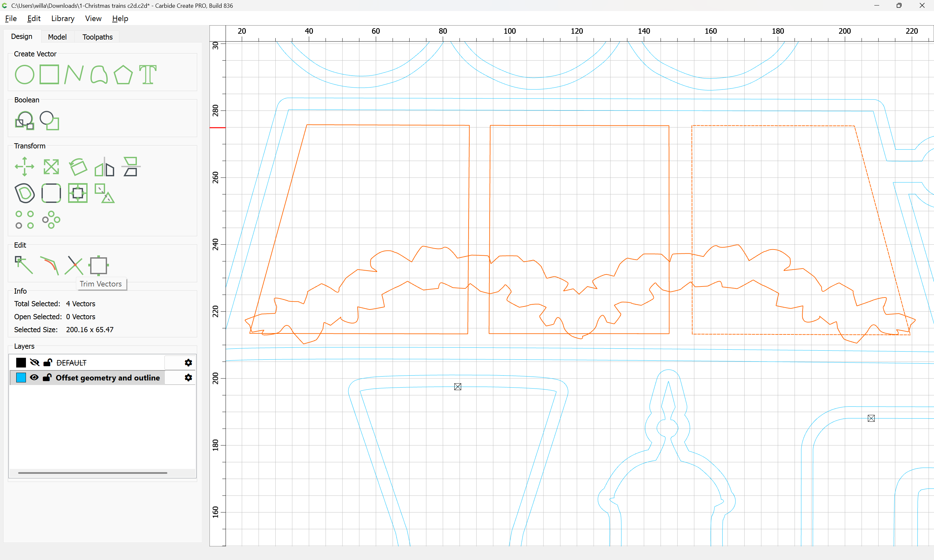The width and height of the screenshot is (934, 560).
Task: Switch to the Toolpaths tab
Action: (x=97, y=37)
